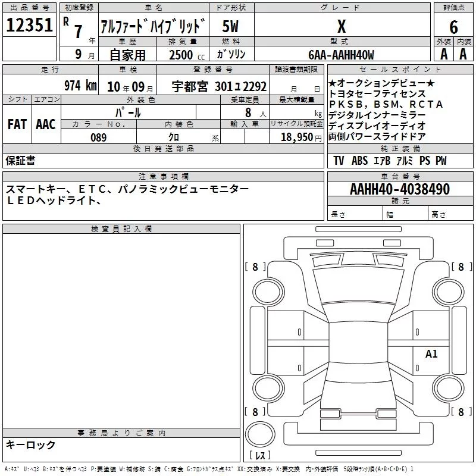476x476 pixels.
Task: Click the A1 scratch mark on car diagram
Action: 431,354
